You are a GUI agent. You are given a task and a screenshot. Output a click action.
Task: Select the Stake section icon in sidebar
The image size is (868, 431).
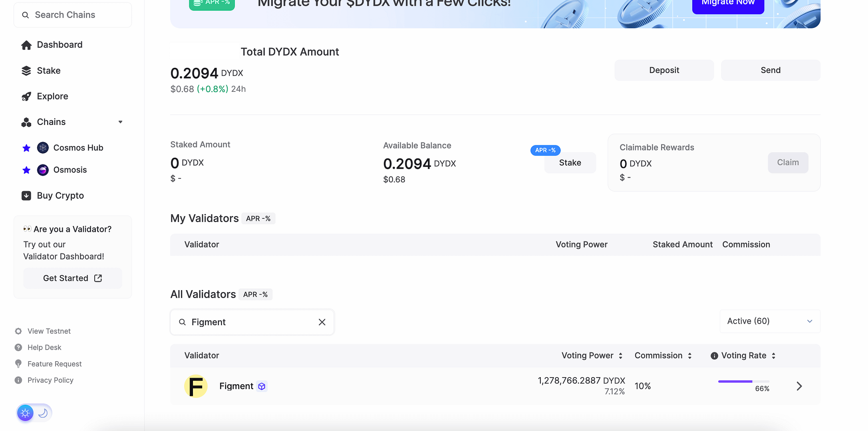coord(26,70)
